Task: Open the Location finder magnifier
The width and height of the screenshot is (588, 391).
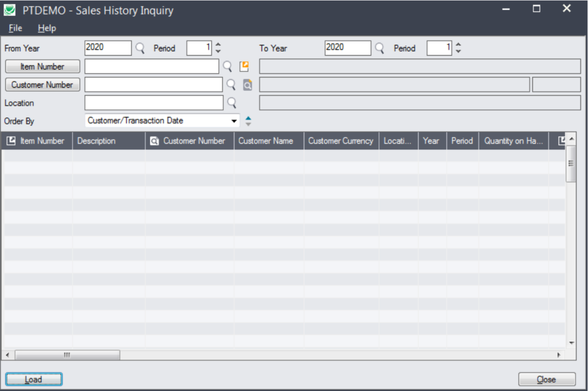Action: click(232, 103)
